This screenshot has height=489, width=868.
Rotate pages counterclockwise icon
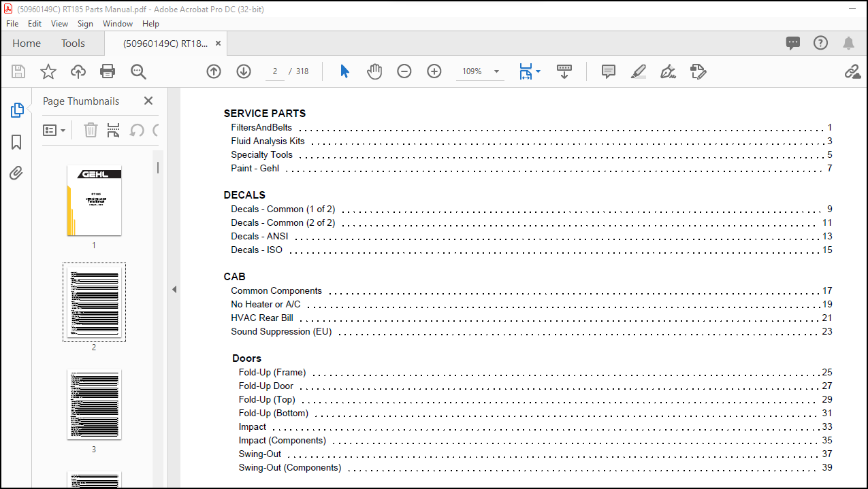(x=137, y=130)
